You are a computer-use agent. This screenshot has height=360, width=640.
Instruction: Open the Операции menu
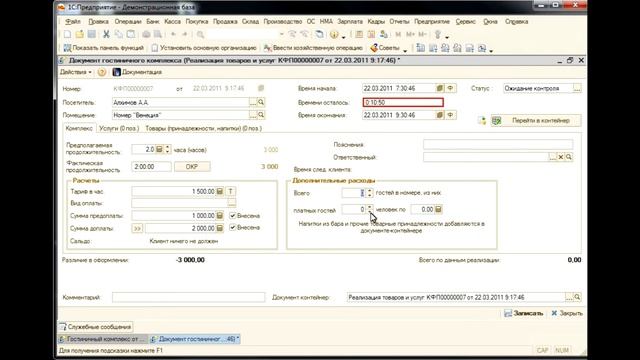click(128, 22)
